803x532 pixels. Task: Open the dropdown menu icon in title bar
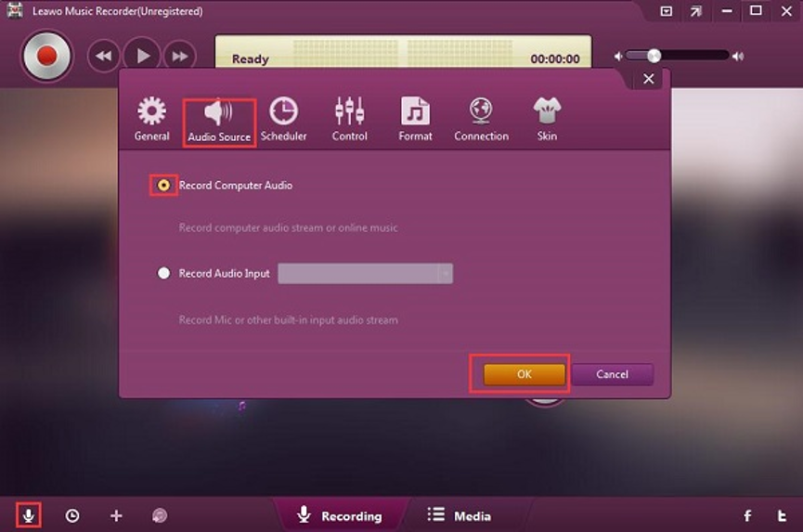[666, 11]
